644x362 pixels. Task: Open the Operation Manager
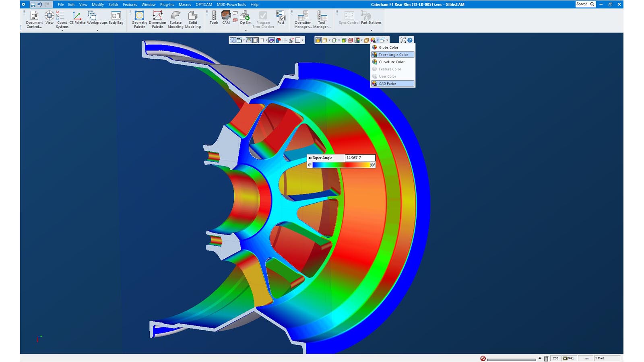303,19
